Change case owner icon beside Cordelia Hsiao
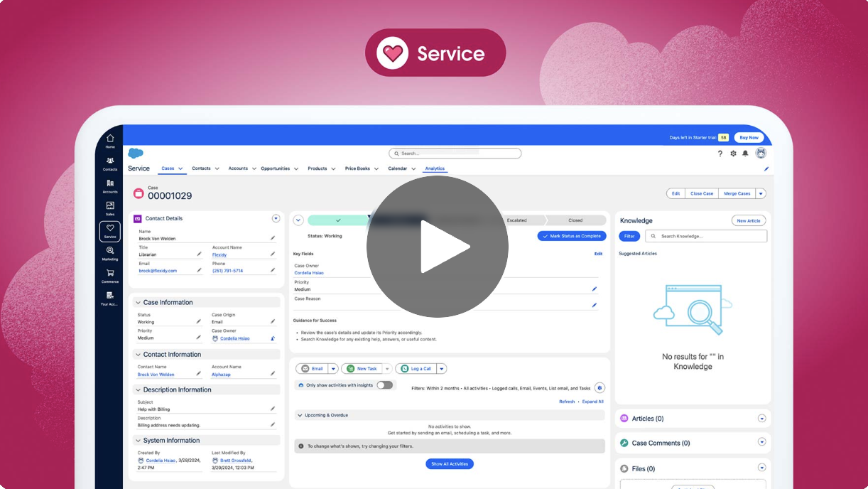 click(x=273, y=338)
